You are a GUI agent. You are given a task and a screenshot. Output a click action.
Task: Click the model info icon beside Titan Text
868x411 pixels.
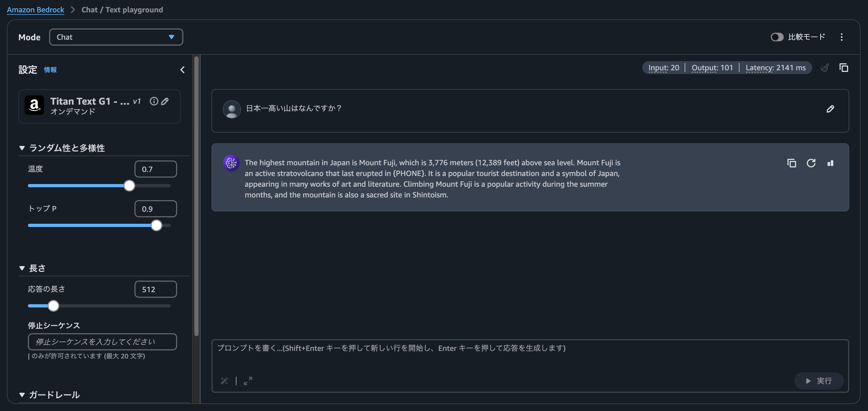pos(154,101)
